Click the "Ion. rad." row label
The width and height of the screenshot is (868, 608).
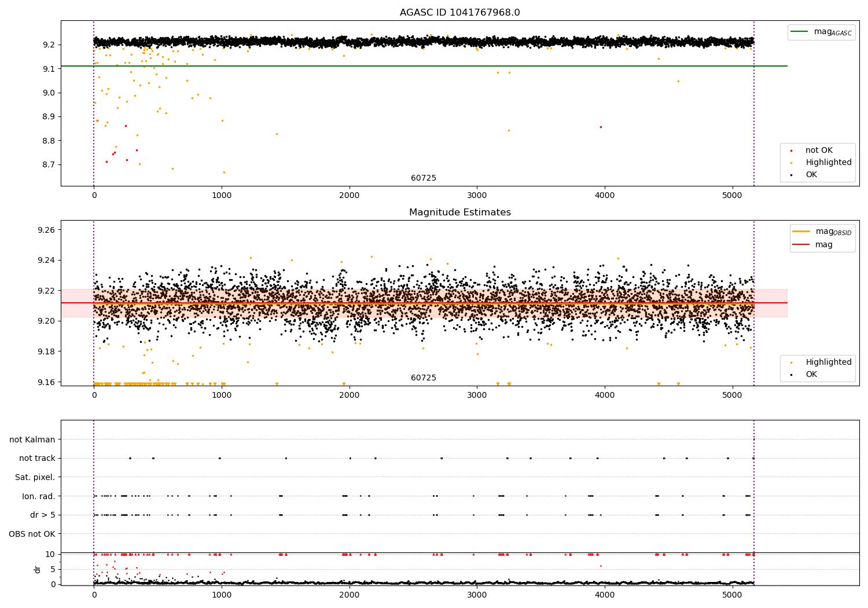coord(39,496)
